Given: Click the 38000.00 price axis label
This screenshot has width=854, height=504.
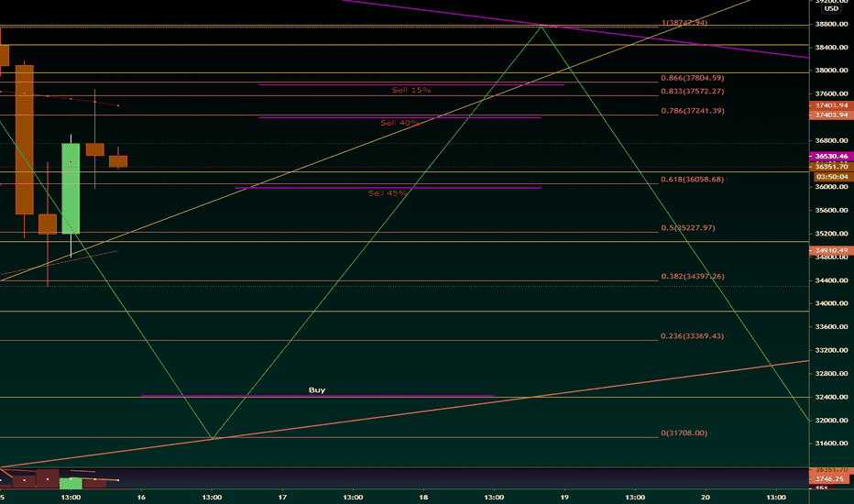Looking at the screenshot, I should tap(832, 71).
